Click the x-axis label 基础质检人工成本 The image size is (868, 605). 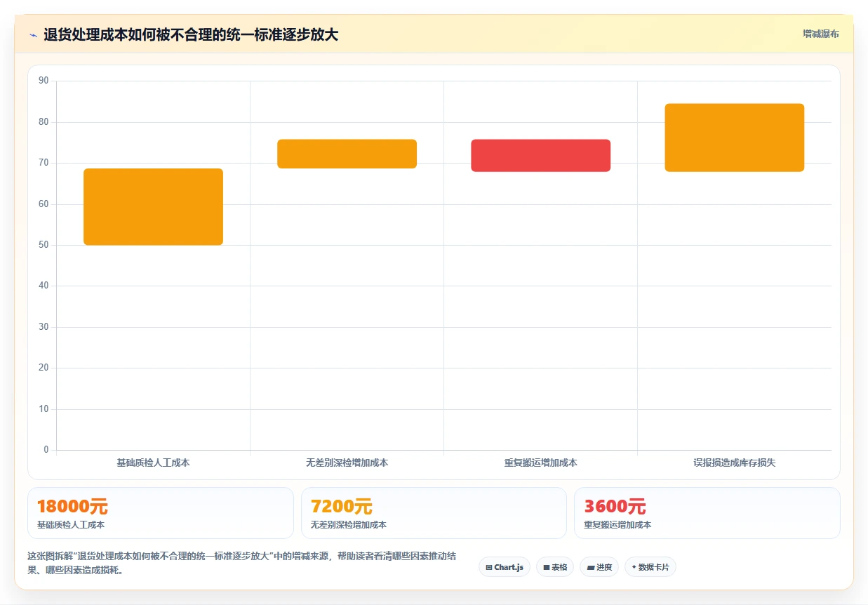coord(153,463)
